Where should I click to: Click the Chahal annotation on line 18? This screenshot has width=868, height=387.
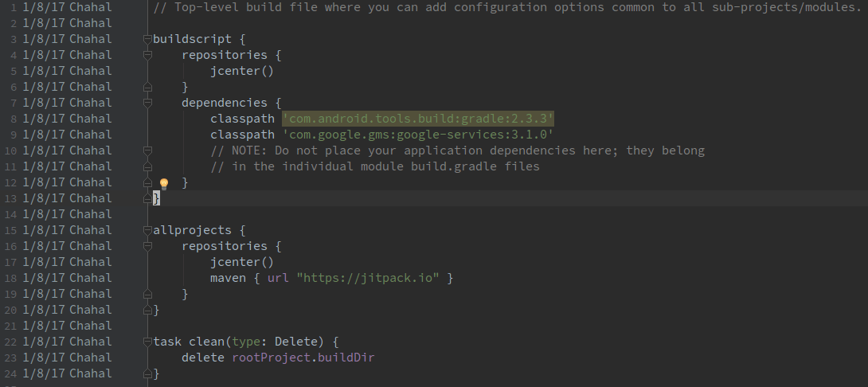90,278
